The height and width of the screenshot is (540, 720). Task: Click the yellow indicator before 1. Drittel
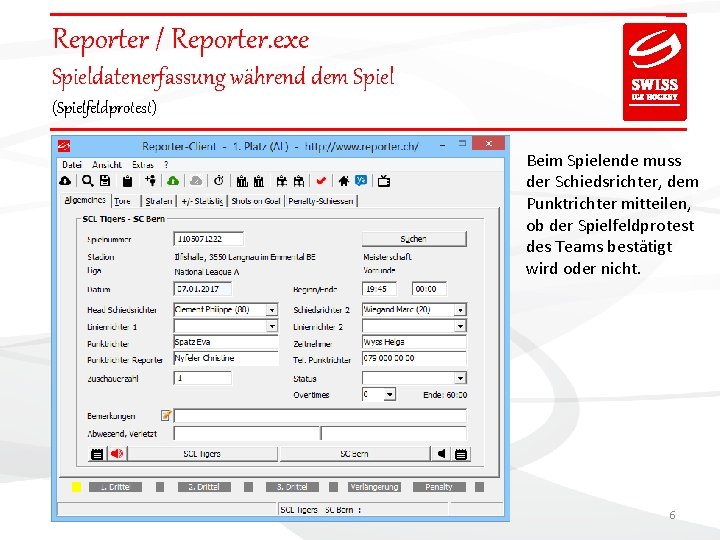point(76,487)
